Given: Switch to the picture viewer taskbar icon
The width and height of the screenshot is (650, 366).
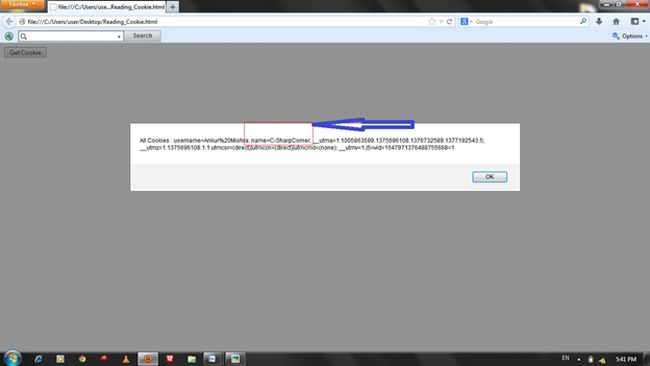Looking at the screenshot, I should 235,359.
